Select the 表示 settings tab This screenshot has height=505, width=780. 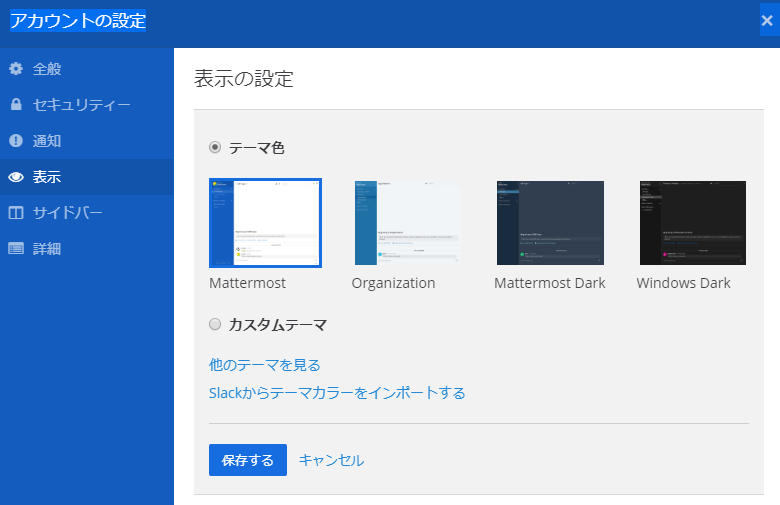87,177
